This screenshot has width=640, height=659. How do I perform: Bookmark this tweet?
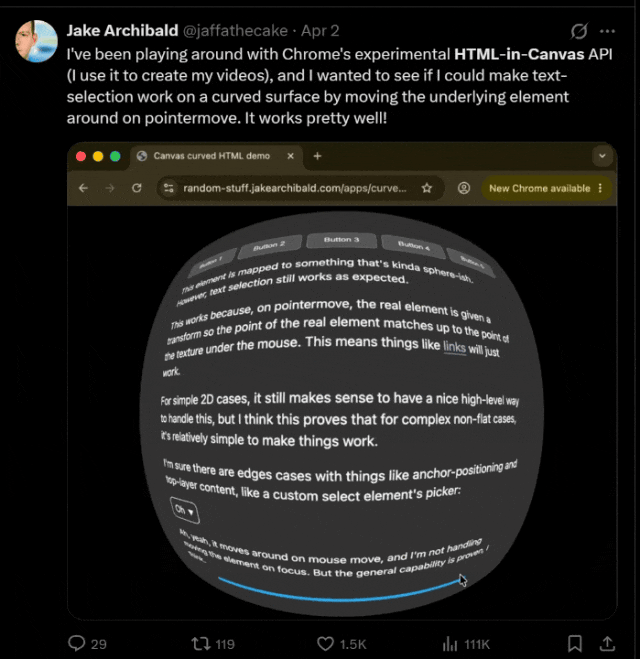click(x=575, y=643)
